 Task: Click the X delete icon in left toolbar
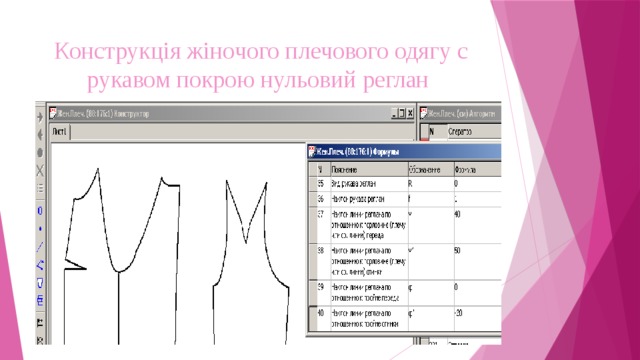click(x=40, y=170)
